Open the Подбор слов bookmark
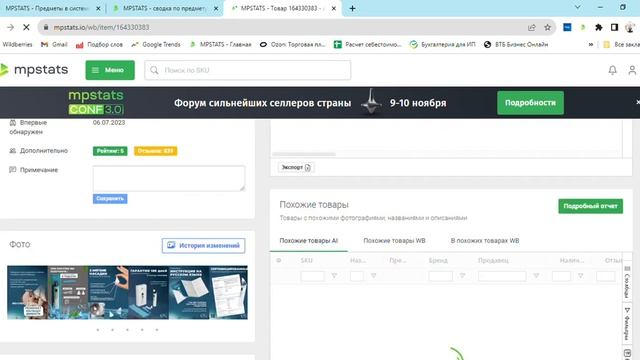 click(x=99, y=44)
